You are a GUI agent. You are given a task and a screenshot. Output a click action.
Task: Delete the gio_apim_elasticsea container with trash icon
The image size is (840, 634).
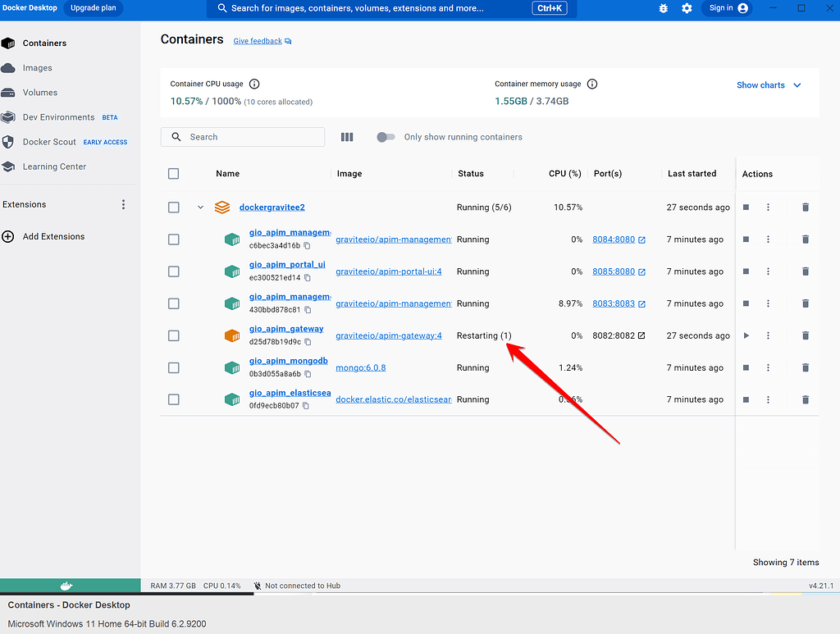click(x=805, y=399)
